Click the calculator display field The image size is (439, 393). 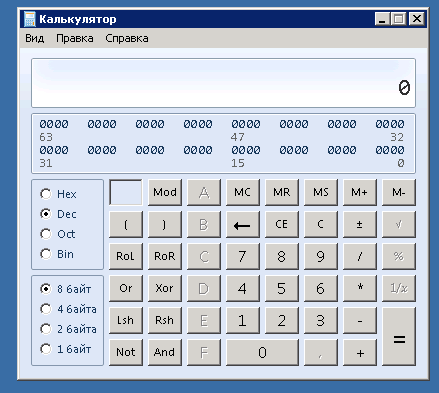(x=223, y=83)
